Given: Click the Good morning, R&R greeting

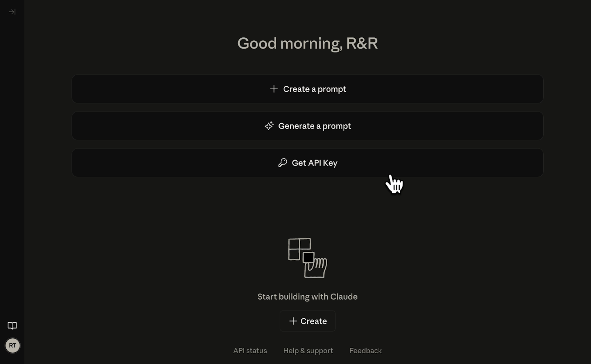Looking at the screenshot, I should (x=307, y=43).
